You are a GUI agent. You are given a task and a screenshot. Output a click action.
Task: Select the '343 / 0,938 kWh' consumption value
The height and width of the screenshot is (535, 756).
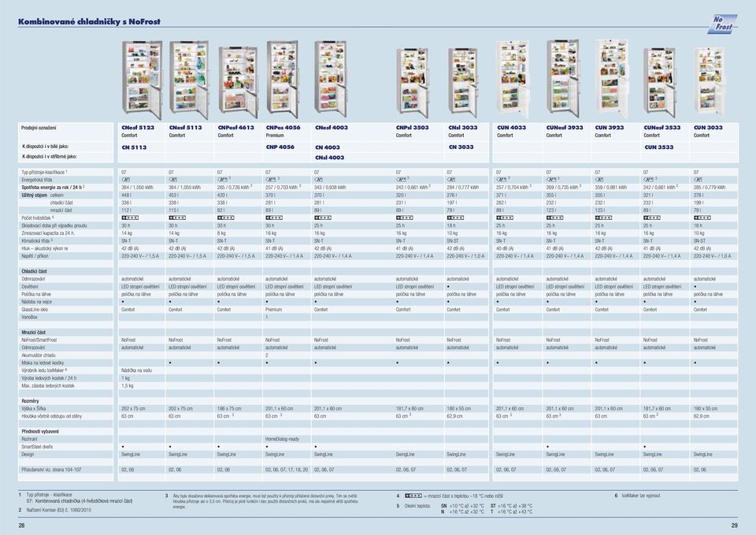330,188
